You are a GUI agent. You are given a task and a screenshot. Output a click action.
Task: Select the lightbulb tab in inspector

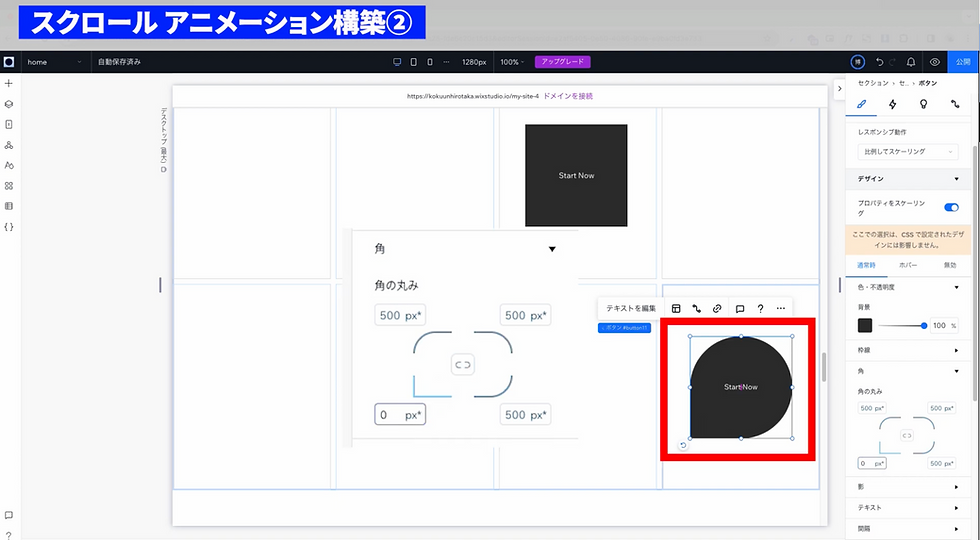pyautogui.click(x=924, y=104)
